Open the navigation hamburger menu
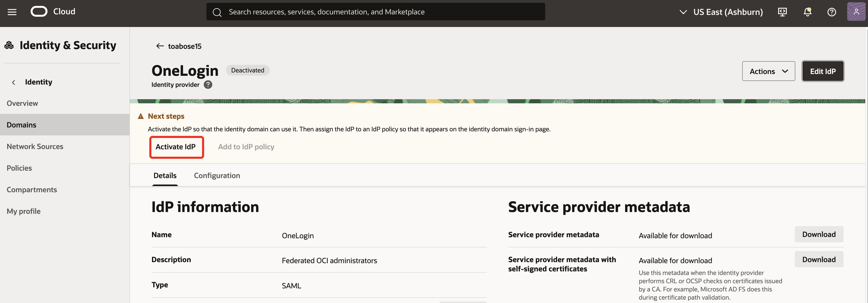This screenshot has height=303, width=868. pyautogui.click(x=12, y=12)
